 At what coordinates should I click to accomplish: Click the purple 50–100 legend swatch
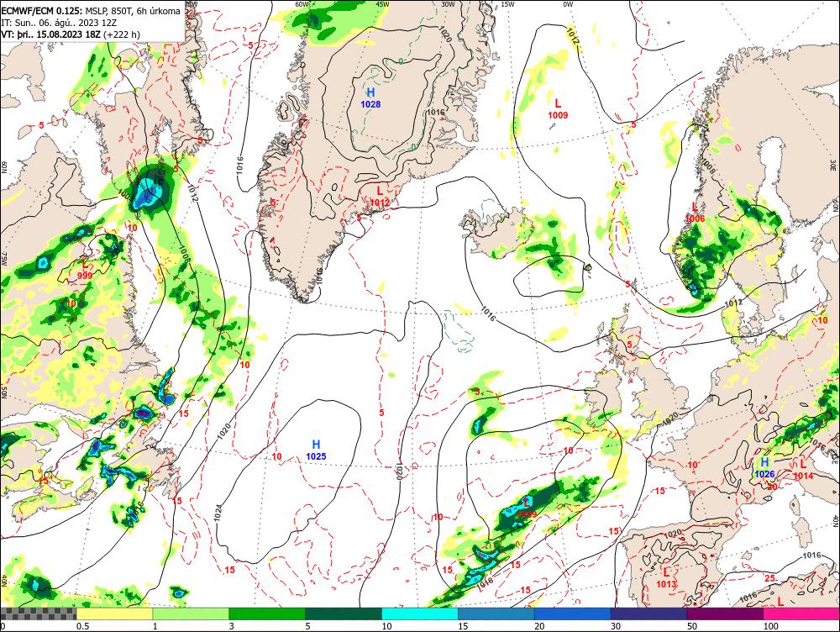point(726,614)
